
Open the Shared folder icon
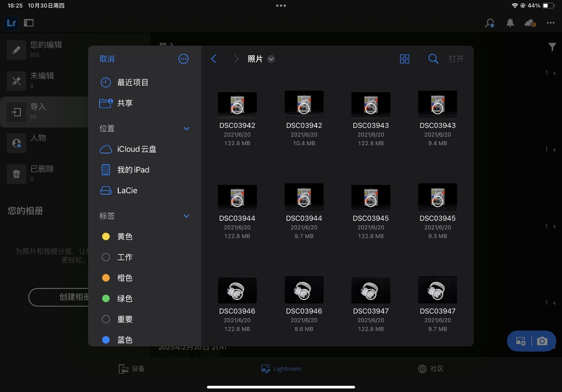[x=106, y=103]
